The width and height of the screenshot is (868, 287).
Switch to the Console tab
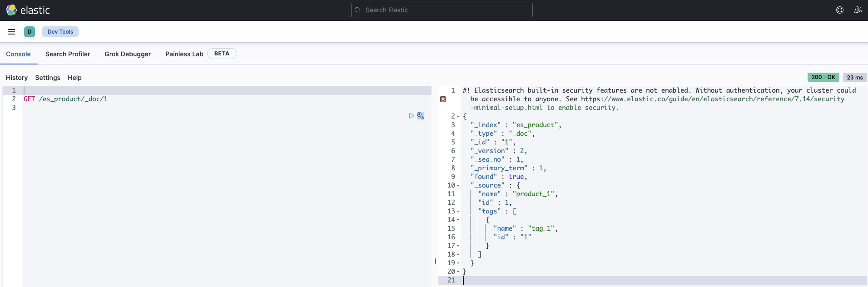pos(18,54)
